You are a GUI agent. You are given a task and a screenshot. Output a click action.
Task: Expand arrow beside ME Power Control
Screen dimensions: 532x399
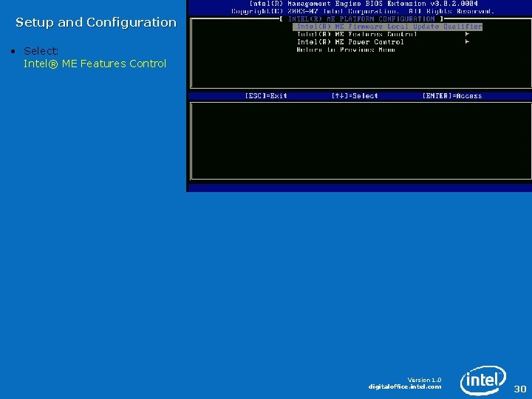tap(467, 41)
